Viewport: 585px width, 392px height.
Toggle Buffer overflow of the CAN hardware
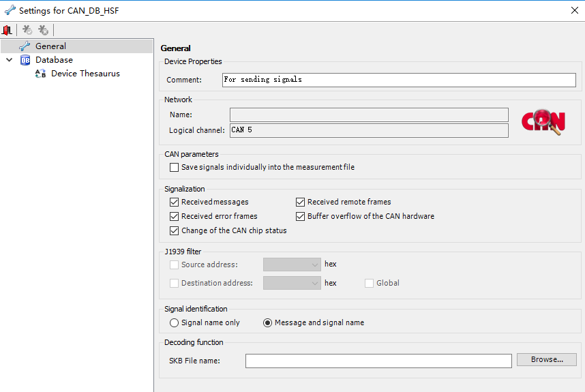(x=301, y=216)
